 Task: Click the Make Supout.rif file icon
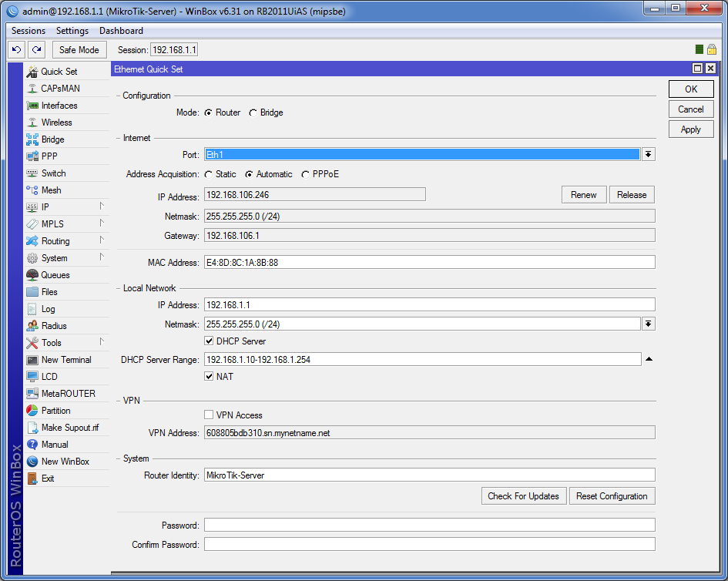32,428
